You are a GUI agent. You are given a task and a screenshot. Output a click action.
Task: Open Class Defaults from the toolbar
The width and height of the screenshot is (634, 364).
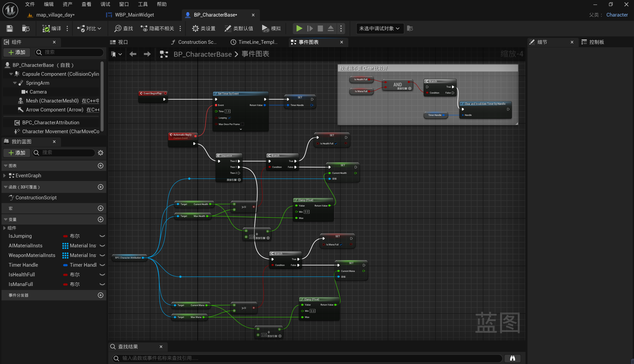pyautogui.click(x=239, y=28)
